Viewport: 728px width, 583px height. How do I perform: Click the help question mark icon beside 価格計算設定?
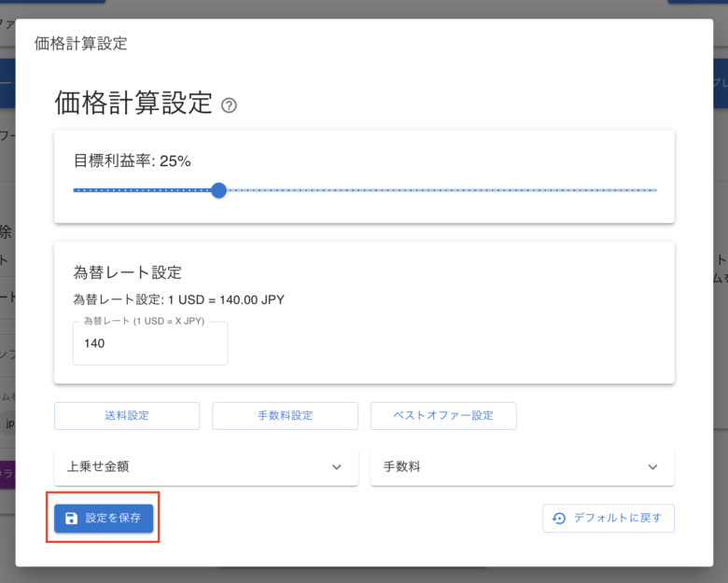pos(229,105)
